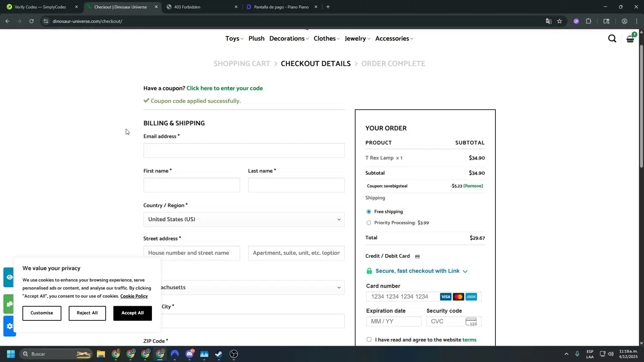This screenshot has width=644, height=362.
Task: Click the Email address input field
Action: click(x=244, y=151)
